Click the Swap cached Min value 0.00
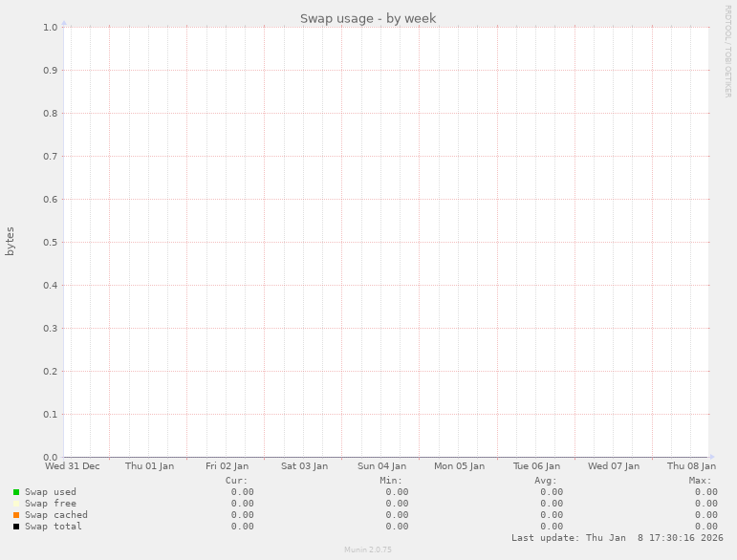Viewport: 737px width, 560px height. [x=397, y=514]
